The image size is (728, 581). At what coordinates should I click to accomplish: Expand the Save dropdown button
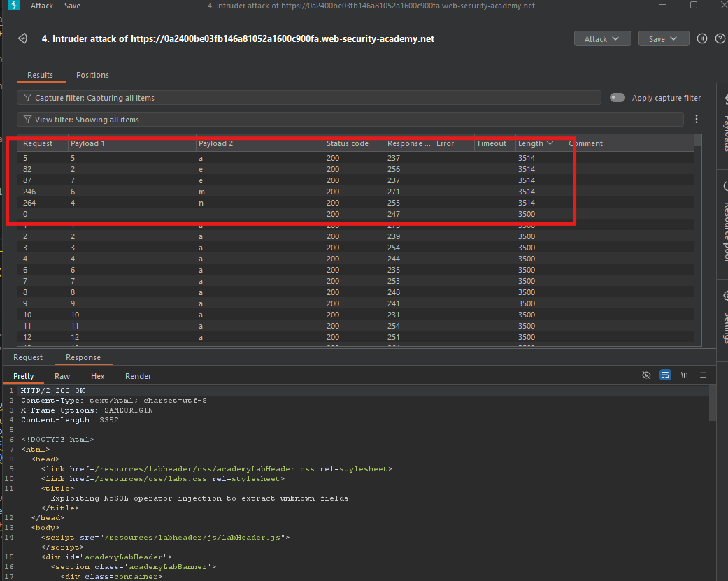point(664,39)
